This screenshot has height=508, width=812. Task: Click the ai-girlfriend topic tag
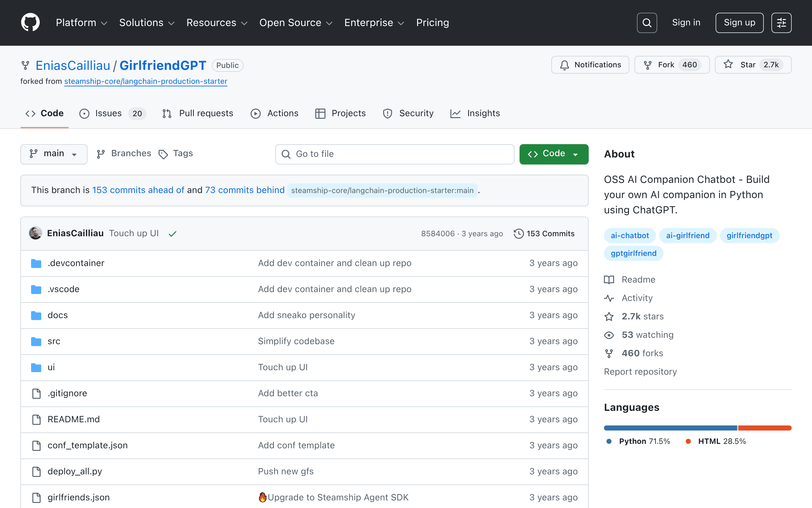[x=688, y=236]
